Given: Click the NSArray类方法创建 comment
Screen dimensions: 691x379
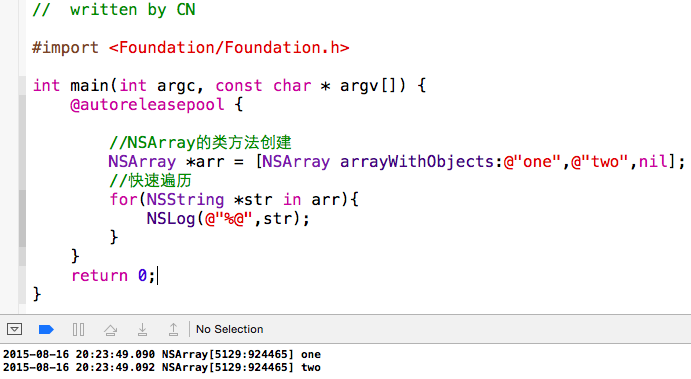Looking at the screenshot, I should point(200,142).
